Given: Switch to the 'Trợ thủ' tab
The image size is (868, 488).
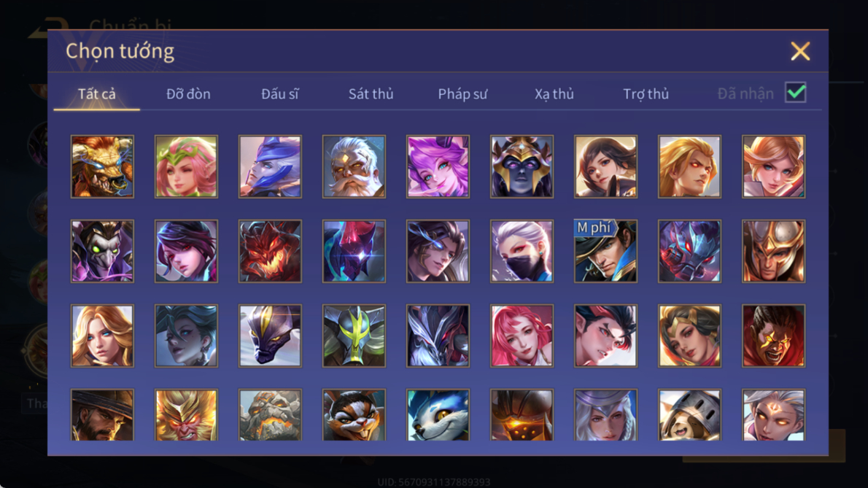Looking at the screenshot, I should [646, 94].
